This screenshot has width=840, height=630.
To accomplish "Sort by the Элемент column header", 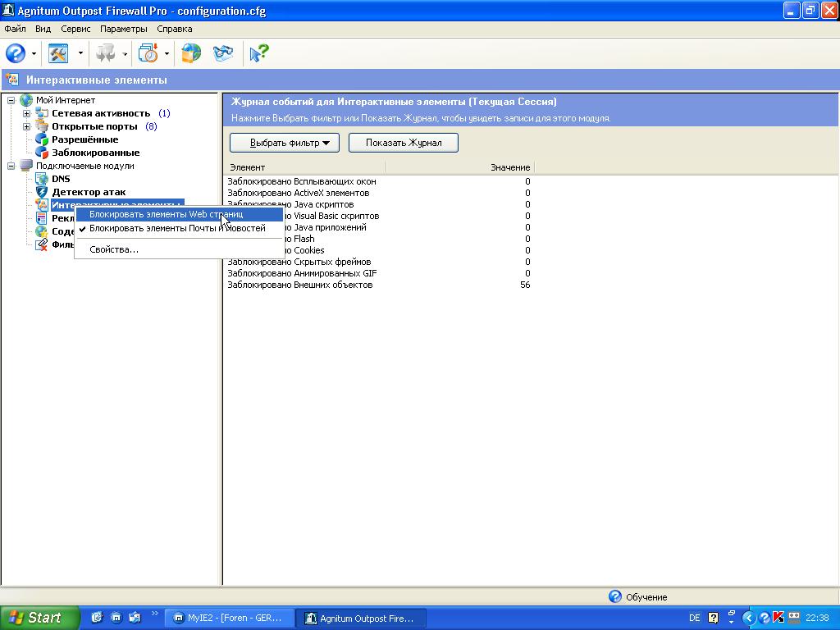I will pos(305,167).
